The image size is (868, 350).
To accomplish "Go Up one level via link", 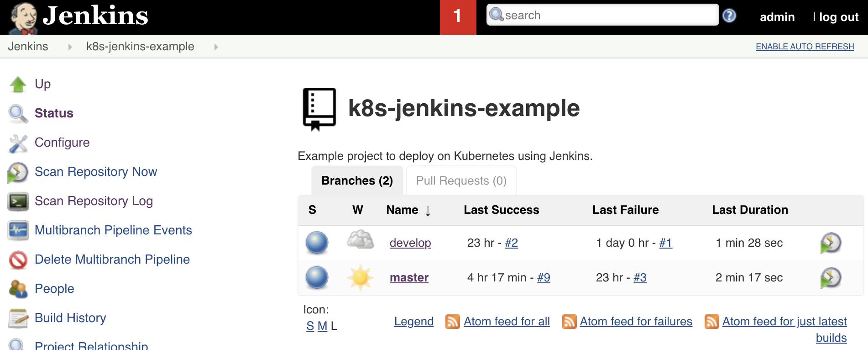I will (x=43, y=84).
